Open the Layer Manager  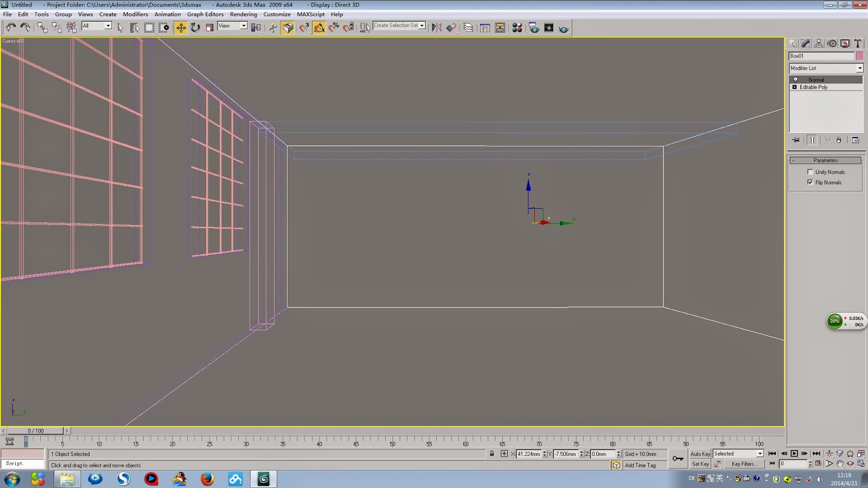point(468,28)
